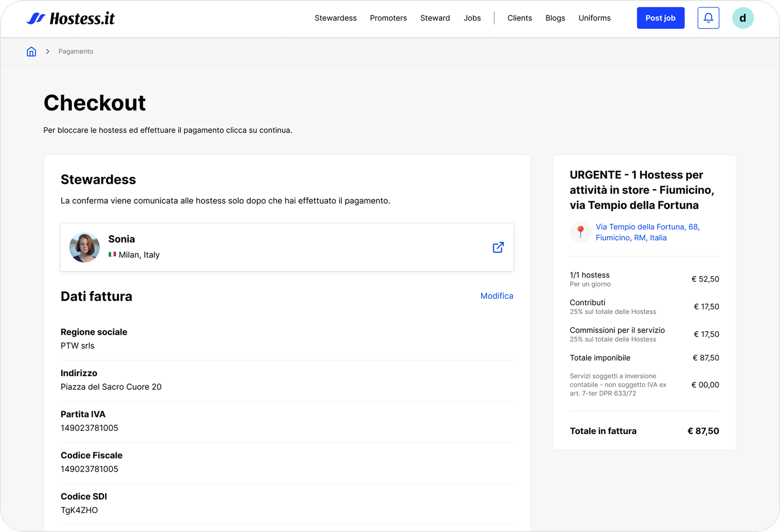Click the payment instruction sentence under Checkout
The height and width of the screenshot is (532, 780).
pyautogui.click(x=168, y=130)
